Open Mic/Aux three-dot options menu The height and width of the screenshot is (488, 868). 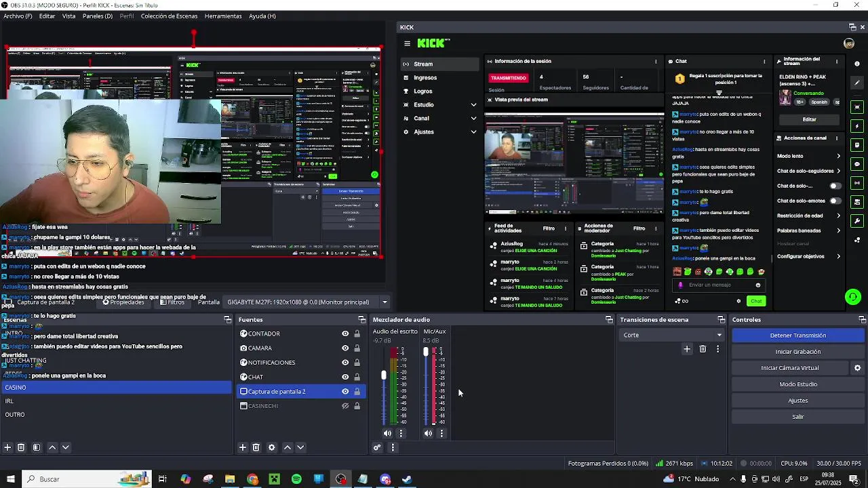[x=441, y=433]
